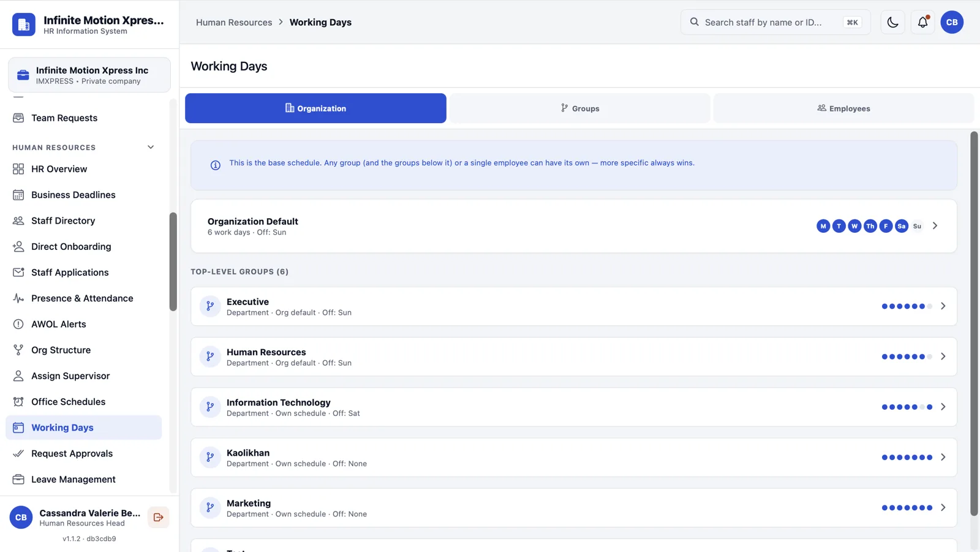
Task: Click the branch icon in the Kaolikhan row
Action: pyautogui.click(x=210, y=457)
